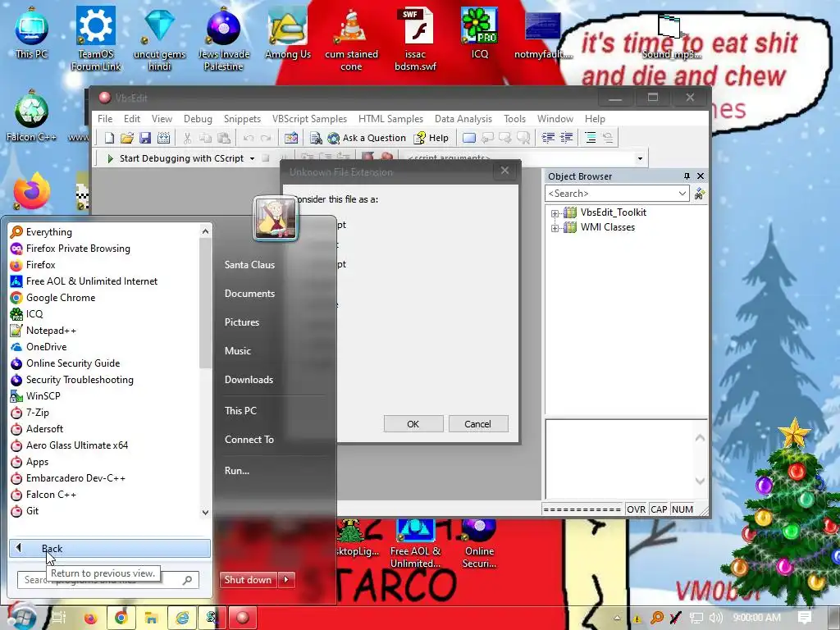The height and width of the screenshot is (630, 840).
Task: Open the Start Debugging with CScript dropdown arrow
Action: 253,158
